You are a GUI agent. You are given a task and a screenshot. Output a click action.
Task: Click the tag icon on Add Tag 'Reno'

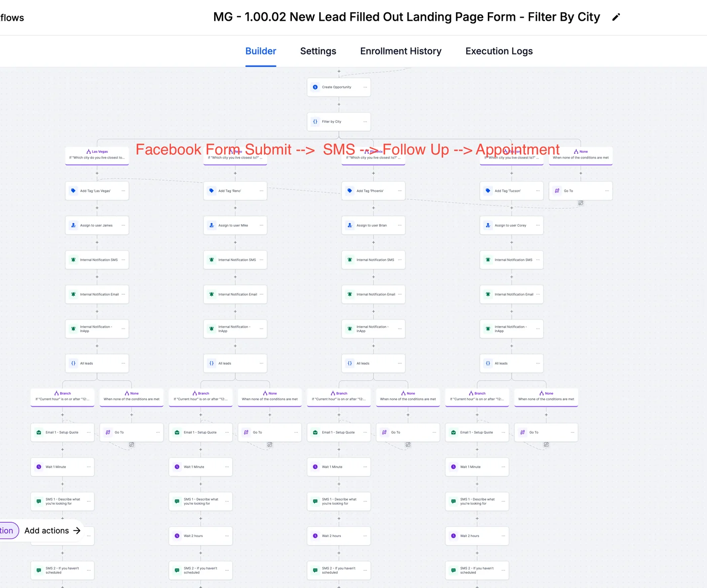(x=211, y=190)
